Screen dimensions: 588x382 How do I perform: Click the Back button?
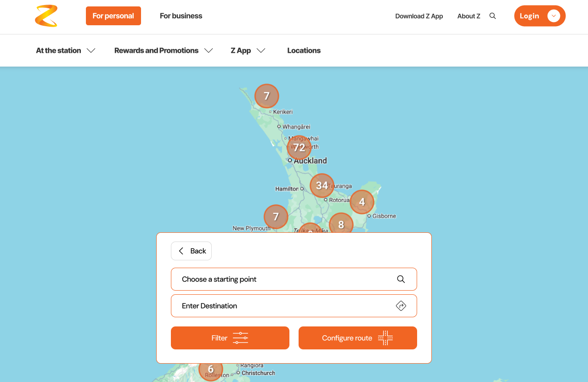pos(191,251)
